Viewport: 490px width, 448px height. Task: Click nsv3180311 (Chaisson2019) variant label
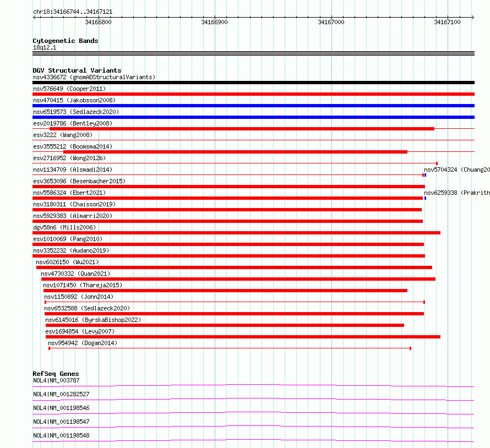coord(74,204)
